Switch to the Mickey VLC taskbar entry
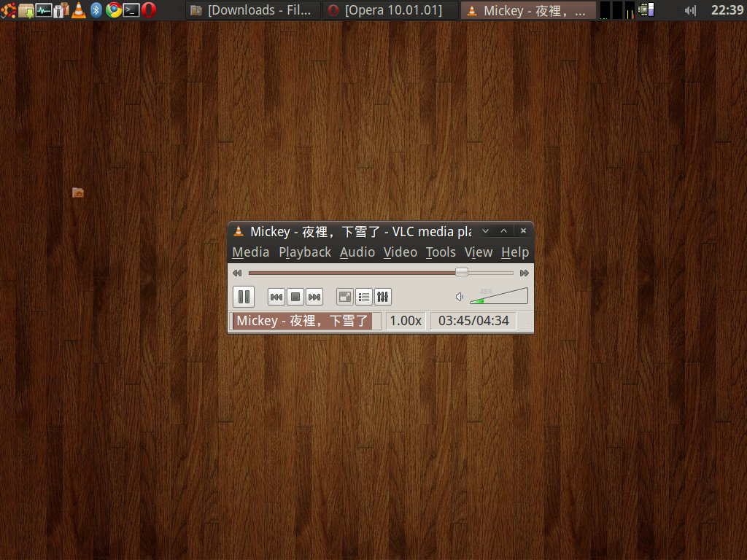This screenshot has height=560, width=747. pyautogui.click(x=528, y=10)
